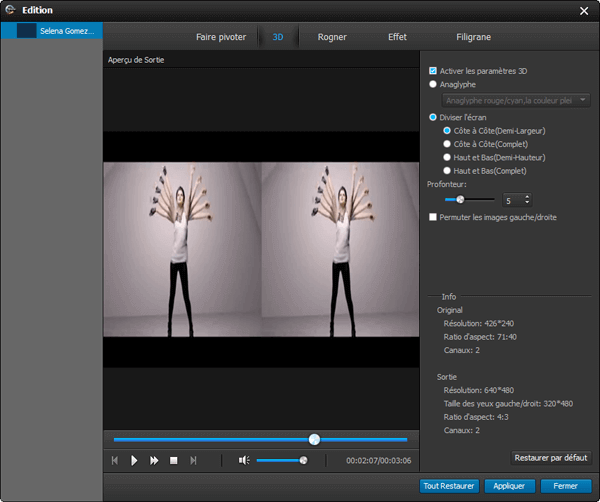Screen dimensions: 600x502
Task: Mute the audio speaker icon
Action: point(243,460)
